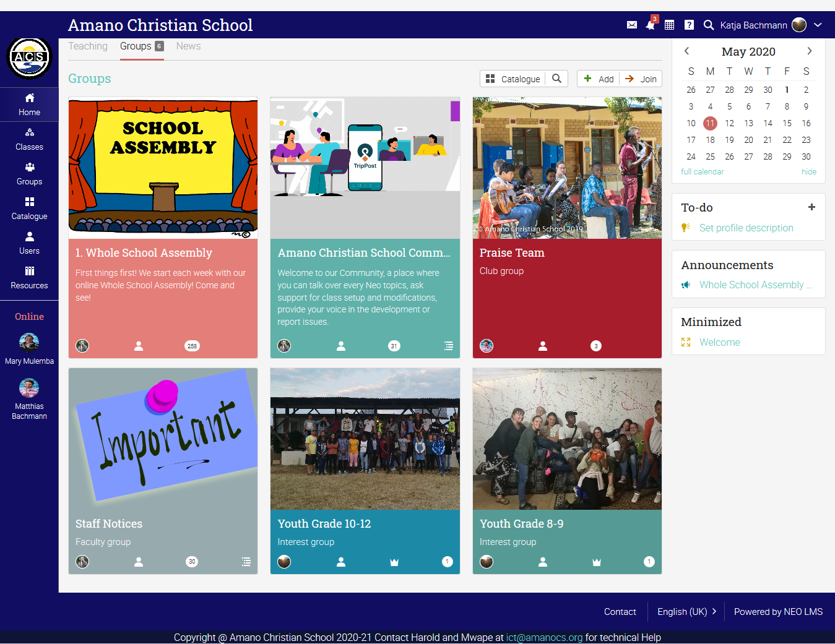Viewport: 835px width, 644px height.
Task: Switch to the Teaching tab
Action: tap(88, 46)
